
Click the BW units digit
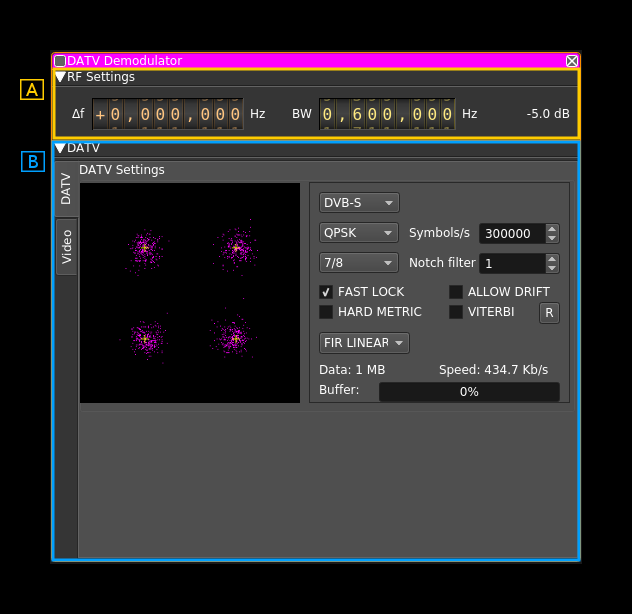[447, 114]
